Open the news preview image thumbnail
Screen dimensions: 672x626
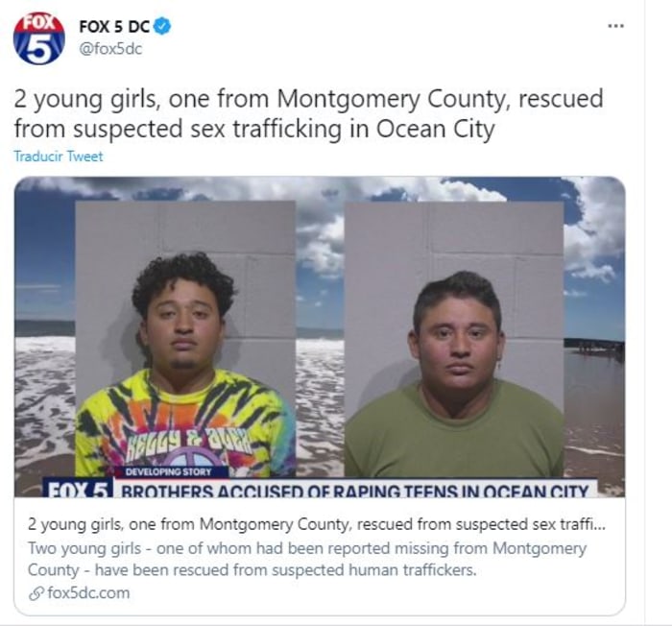(320, 337)
